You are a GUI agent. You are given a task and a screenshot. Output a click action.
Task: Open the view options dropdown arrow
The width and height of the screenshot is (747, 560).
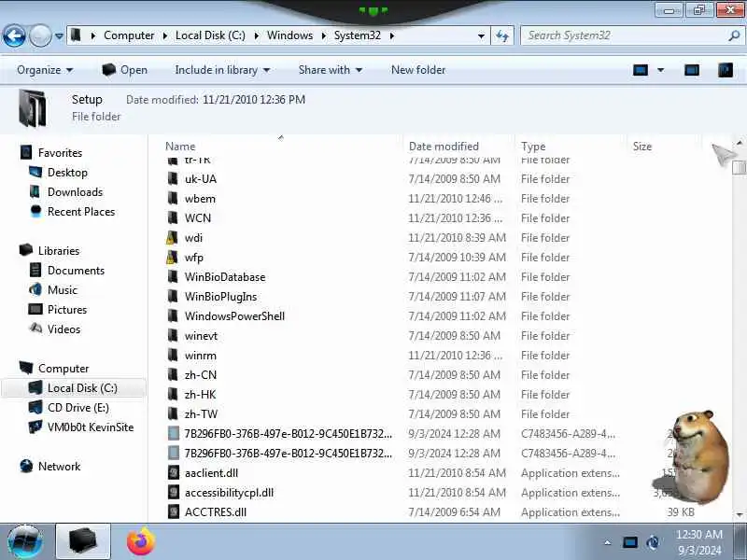(x=661, y=71)
